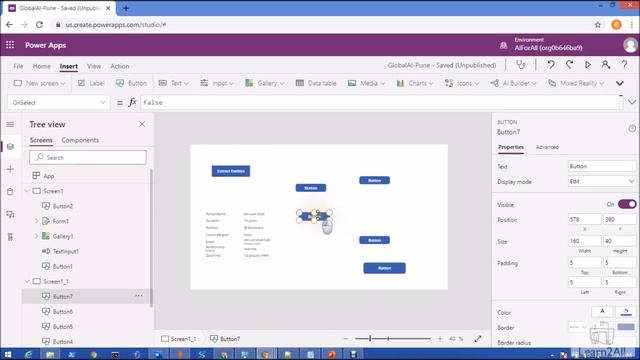Open the Share user icon
The width and height of the screenshot is (640, 360).
pos(606,65)
